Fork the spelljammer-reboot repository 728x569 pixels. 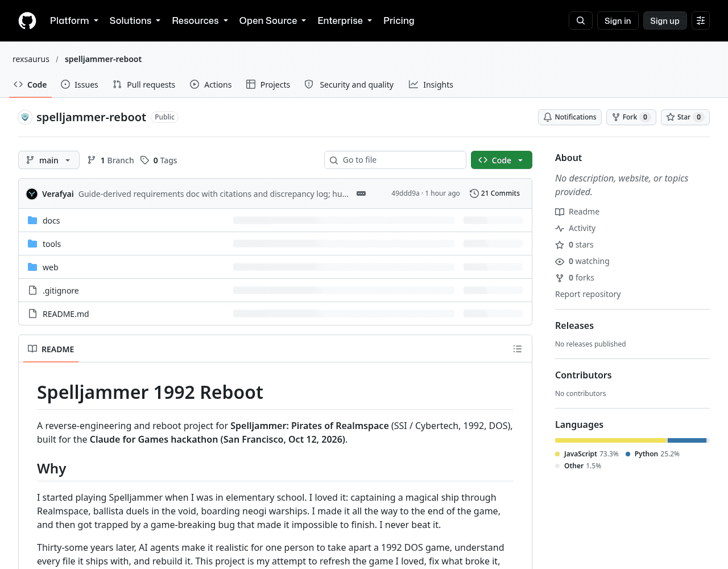[x=631, y=117]
